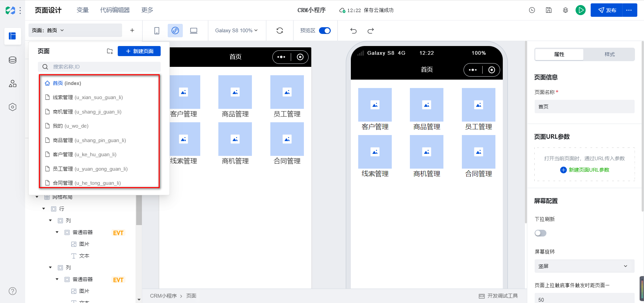Open the publish more options dropdown

(x=630, y=10)
